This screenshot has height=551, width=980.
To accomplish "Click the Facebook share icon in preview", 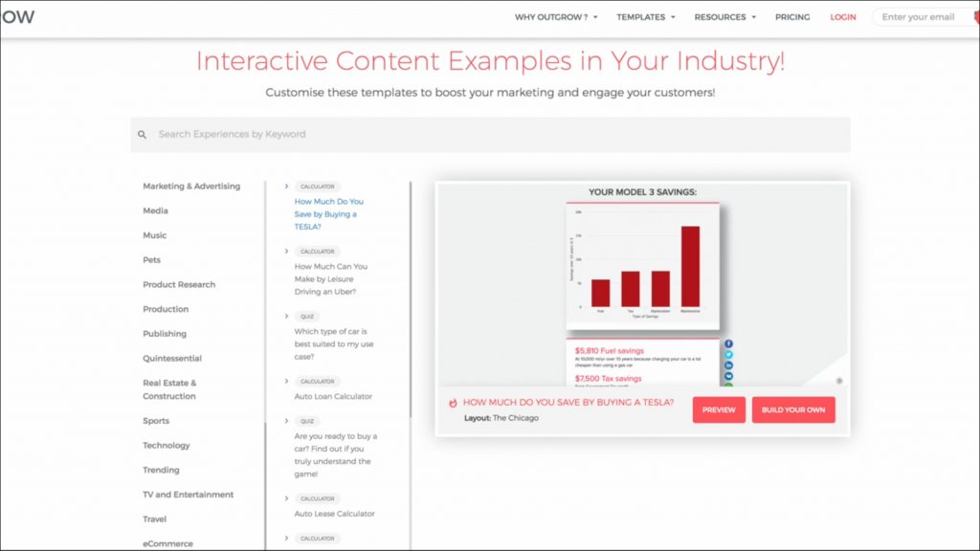I will coord(728,343).
